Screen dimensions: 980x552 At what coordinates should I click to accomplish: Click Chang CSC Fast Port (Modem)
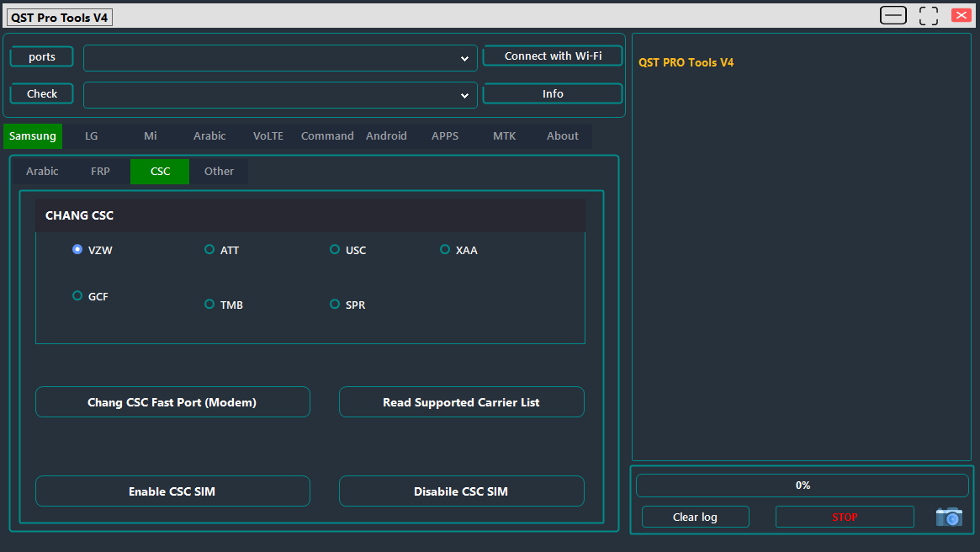(172, 401)
